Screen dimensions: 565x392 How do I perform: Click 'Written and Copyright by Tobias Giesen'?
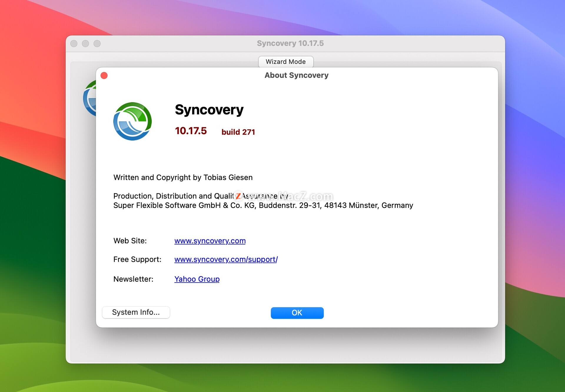183,177
